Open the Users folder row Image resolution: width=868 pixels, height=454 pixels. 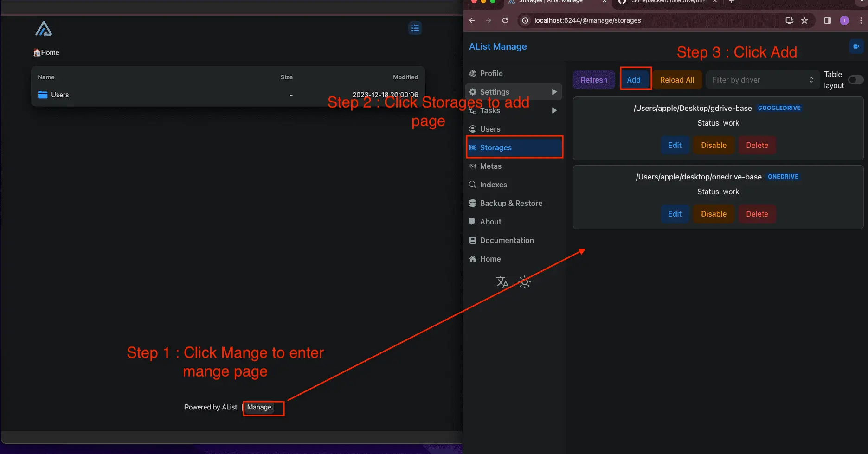(228, 95)
